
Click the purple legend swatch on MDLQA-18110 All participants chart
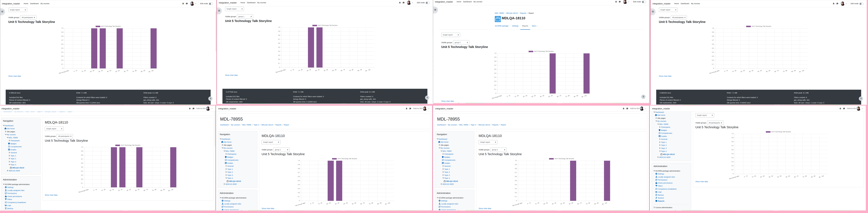click(x=118, y=145)
